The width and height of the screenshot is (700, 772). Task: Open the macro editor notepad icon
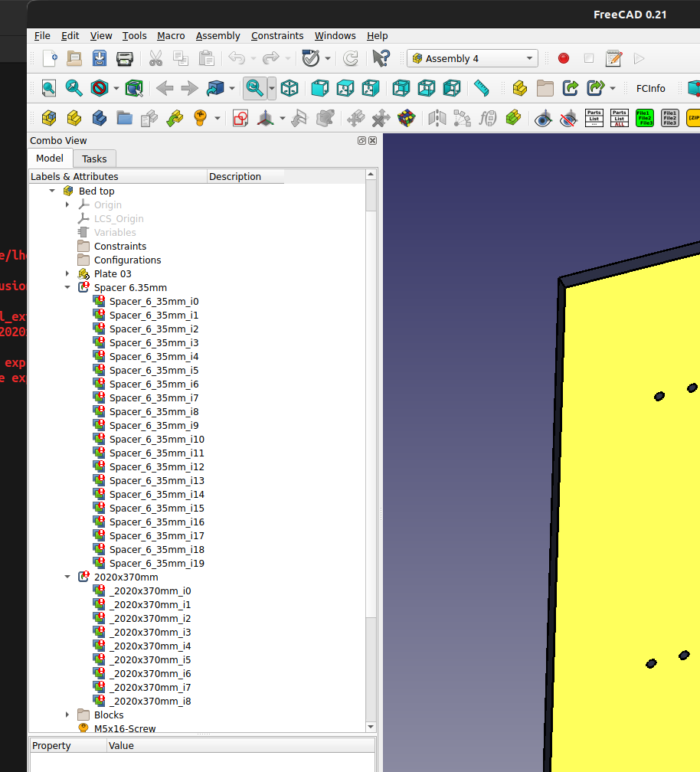coord(613,58)
